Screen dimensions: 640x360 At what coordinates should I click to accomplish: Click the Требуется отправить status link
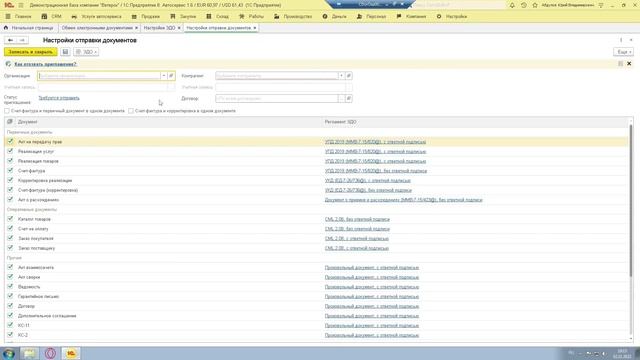pyautogui.click(x=59, y=98)
